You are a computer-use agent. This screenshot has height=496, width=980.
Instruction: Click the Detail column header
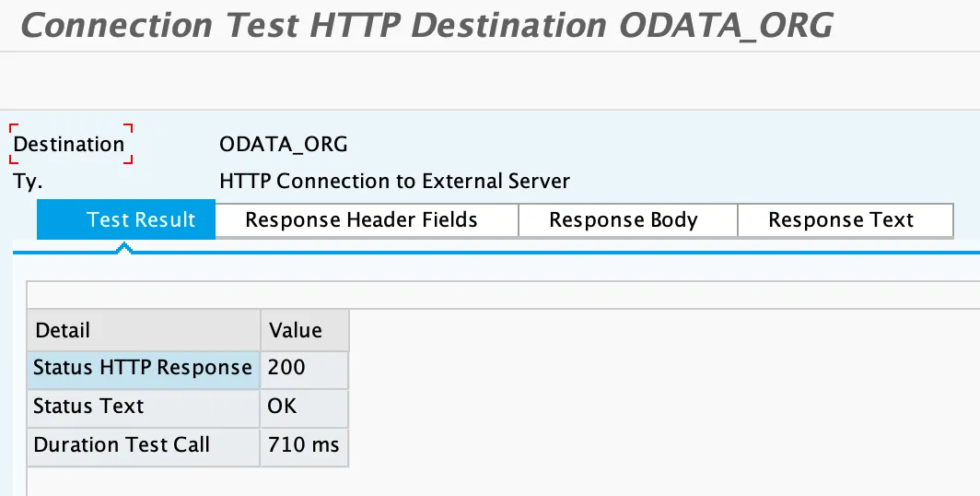click(x=144, y=330)
